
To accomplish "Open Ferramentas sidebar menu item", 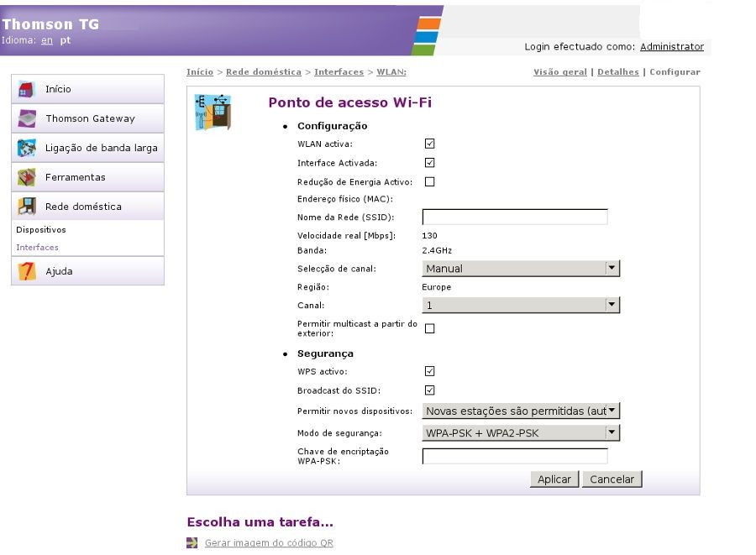I will coord(87,177).
